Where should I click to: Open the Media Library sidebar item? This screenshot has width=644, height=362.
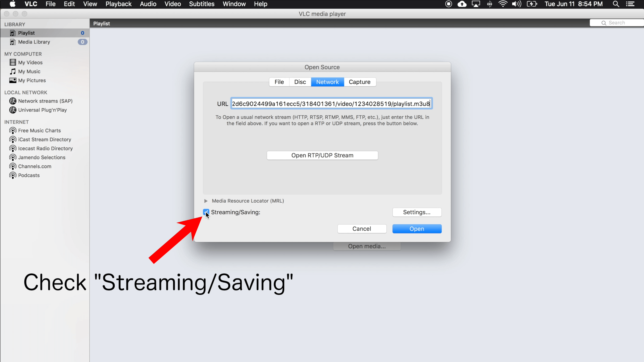click(34, 42)
